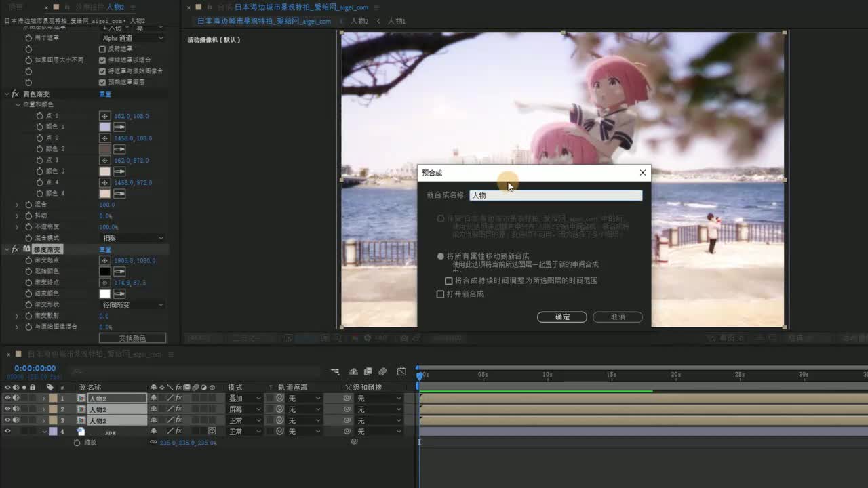Click the 10s mark on the time ruler
Image resolution: width=868 pixels, height=488 pixels.
[547, 375]
